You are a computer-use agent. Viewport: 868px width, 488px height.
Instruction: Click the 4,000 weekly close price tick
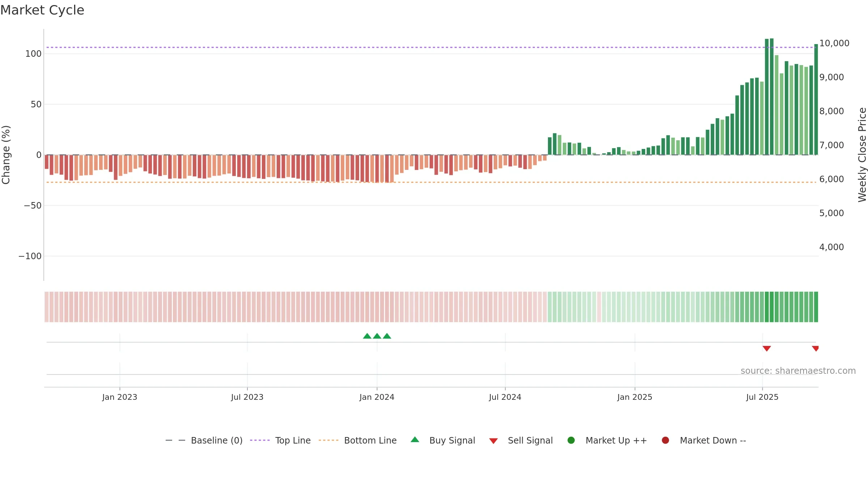tap(831, 247)
